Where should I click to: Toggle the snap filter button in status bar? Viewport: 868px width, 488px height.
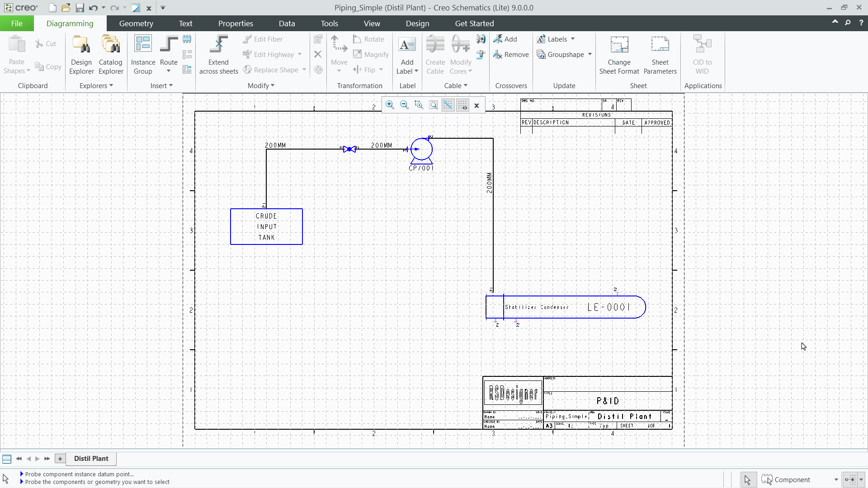point(850,479)
